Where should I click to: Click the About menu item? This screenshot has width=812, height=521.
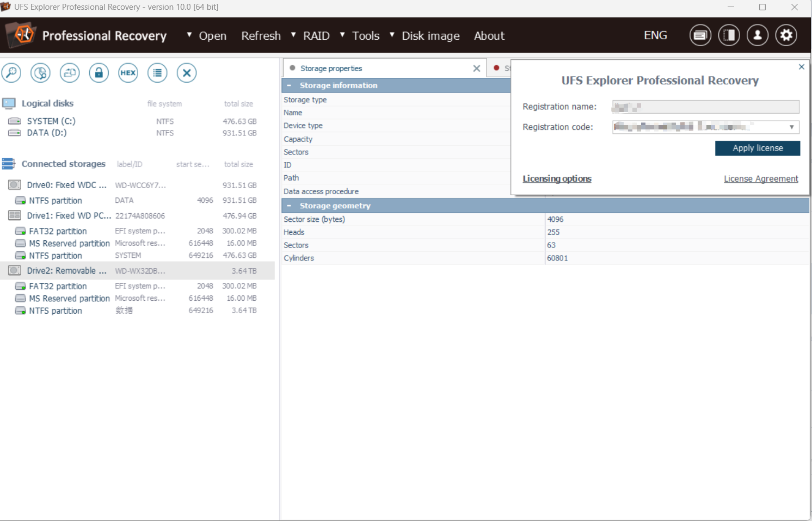489,36
